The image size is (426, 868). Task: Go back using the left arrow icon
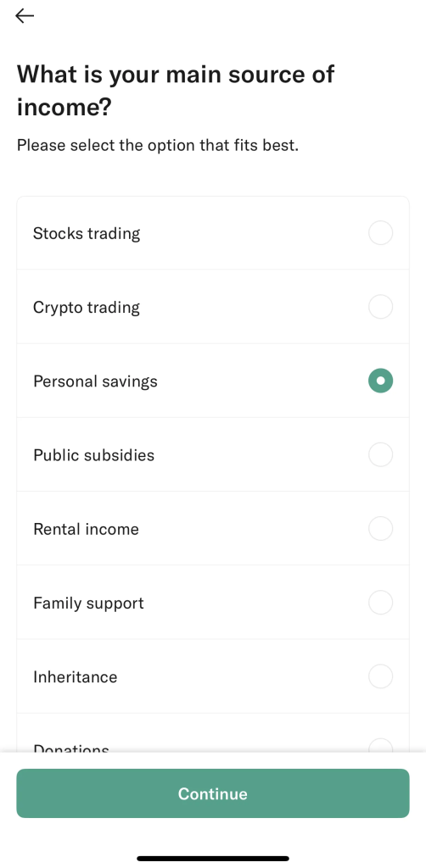coord(25,17)
